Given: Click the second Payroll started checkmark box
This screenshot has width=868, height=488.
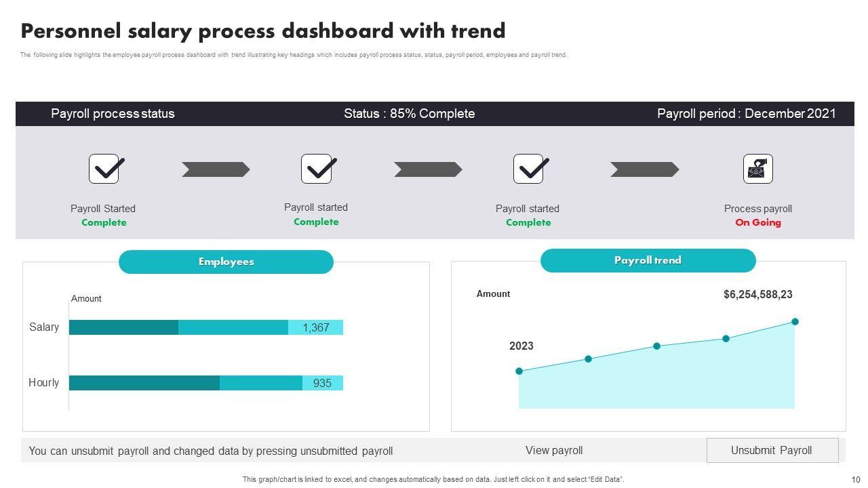Looking at the screenshot, I should coord(316,169).
